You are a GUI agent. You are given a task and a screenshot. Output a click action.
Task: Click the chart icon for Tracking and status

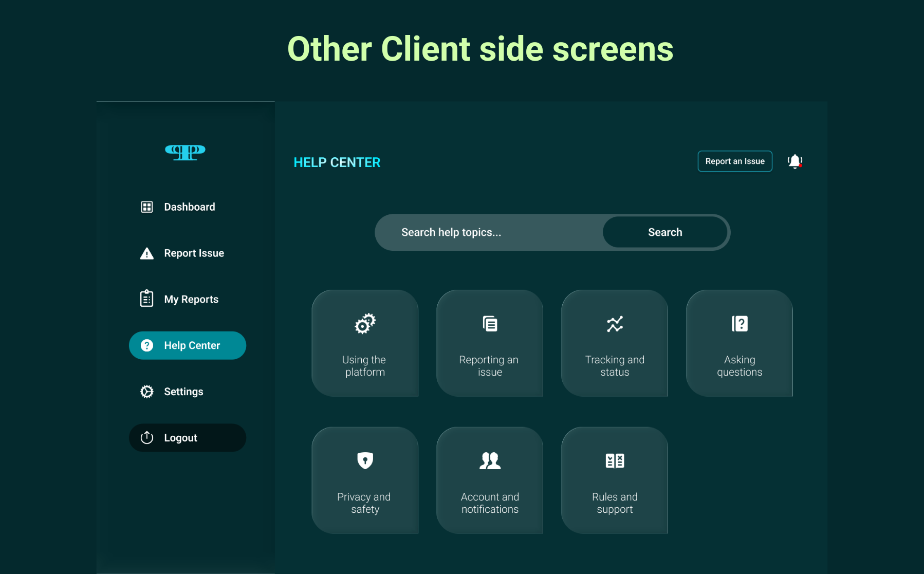click(615, 324)
